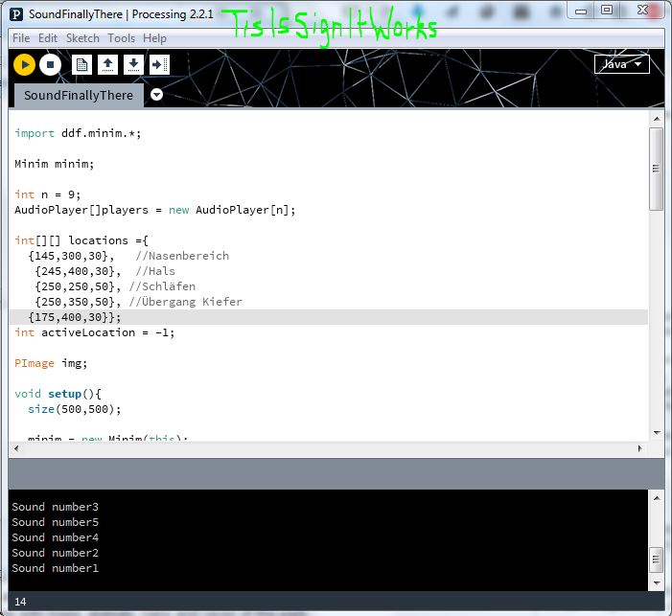This screenshot has width=672, height=616.
Task: Maximize the Processing window
Action: coord(606,11)
